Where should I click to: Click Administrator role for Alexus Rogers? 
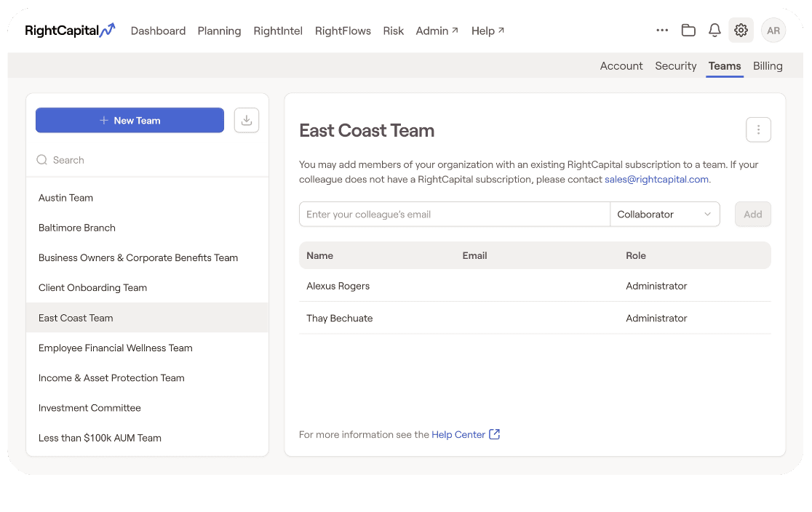pyautogui.click(x=656, y=287)
